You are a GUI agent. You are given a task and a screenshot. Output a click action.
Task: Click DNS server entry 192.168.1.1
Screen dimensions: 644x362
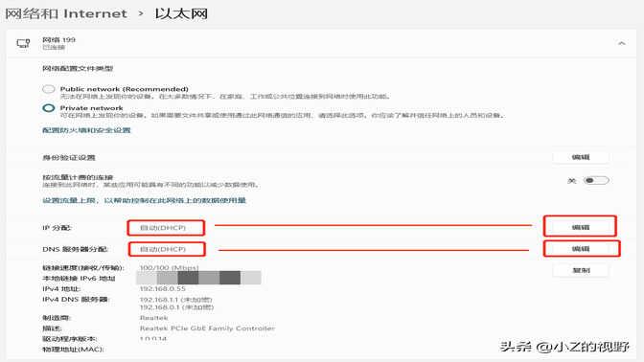(175, 300)
